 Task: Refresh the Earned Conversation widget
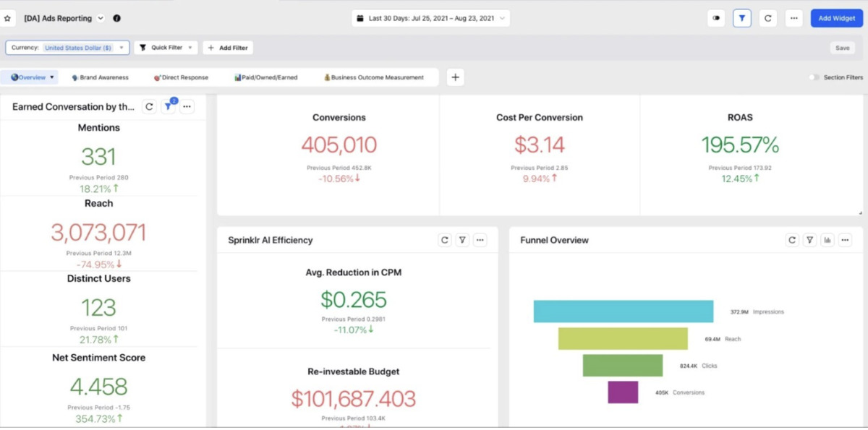tap(149, 106)
